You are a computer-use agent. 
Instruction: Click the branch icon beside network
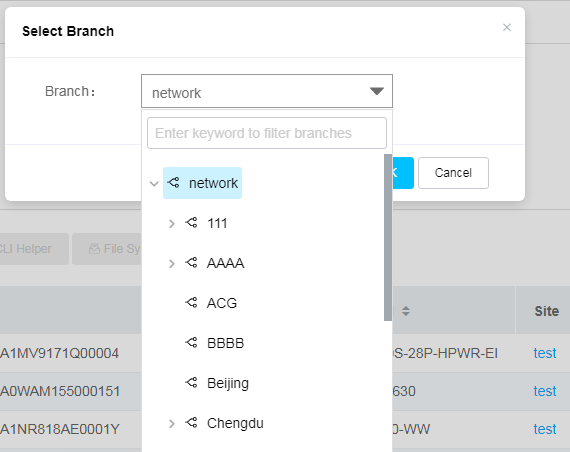pyautogui.click(x=173, y=183)
